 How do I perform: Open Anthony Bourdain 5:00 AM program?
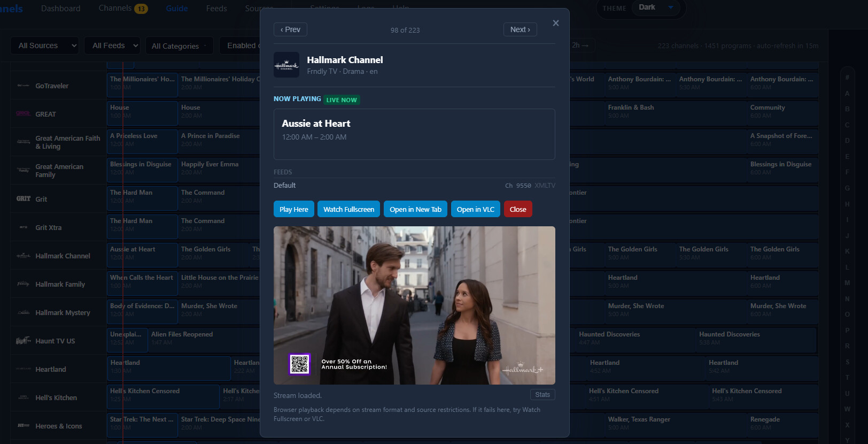pos(640,85)
